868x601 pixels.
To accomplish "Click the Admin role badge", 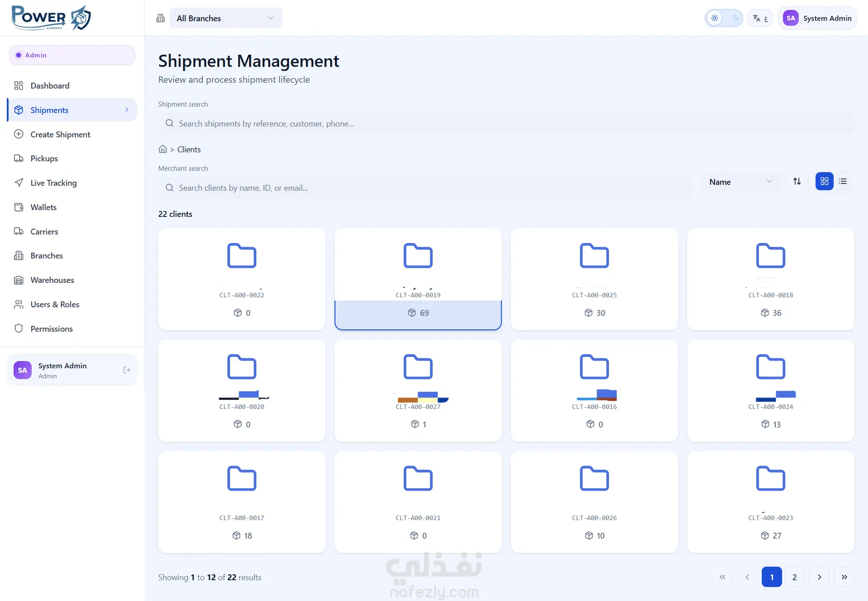I will (72, 55).
